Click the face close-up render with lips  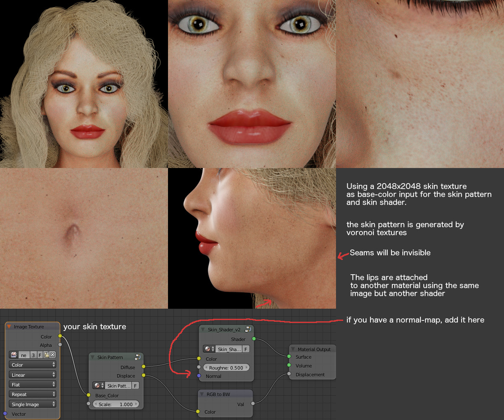pyautogui.click(x=252, y=84)
